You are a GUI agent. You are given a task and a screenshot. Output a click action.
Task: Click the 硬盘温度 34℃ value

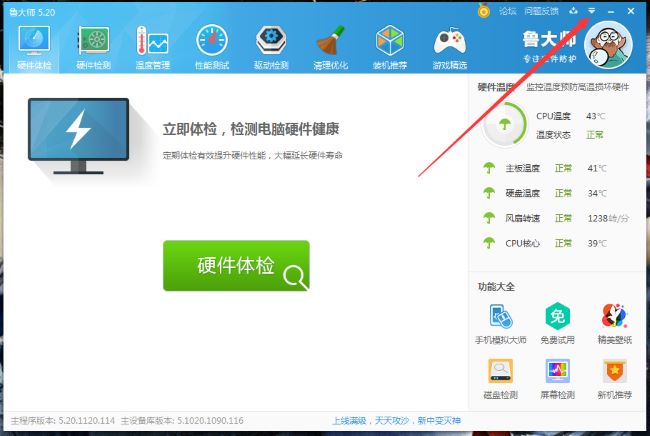597,193
